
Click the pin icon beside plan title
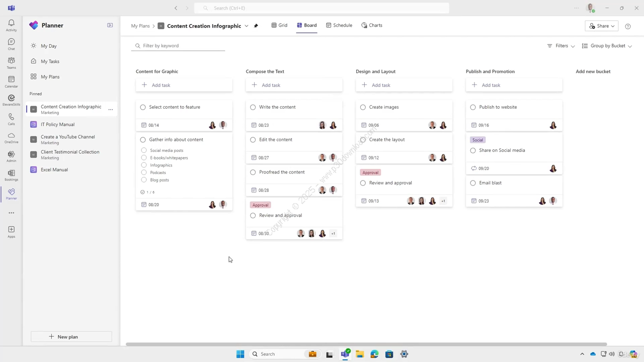point(256,26)
